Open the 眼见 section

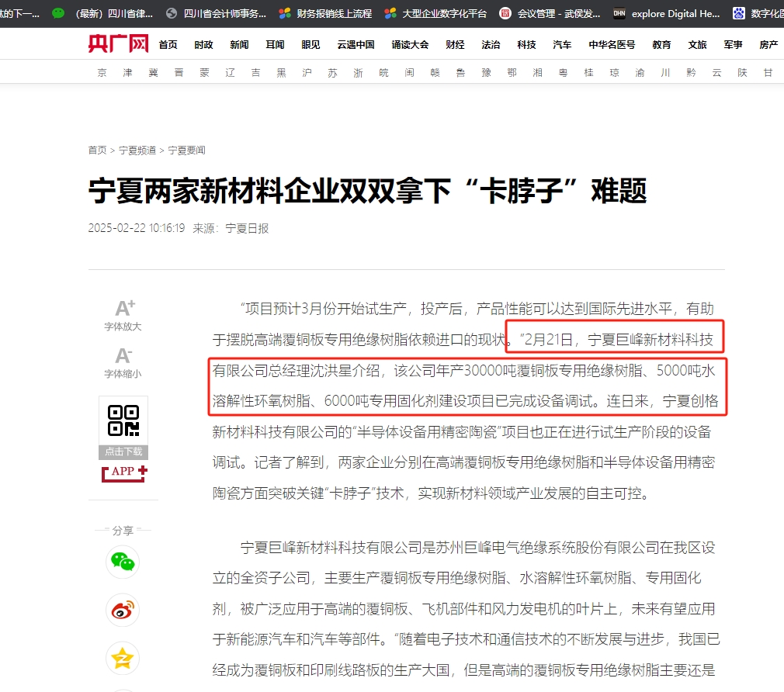310,44
